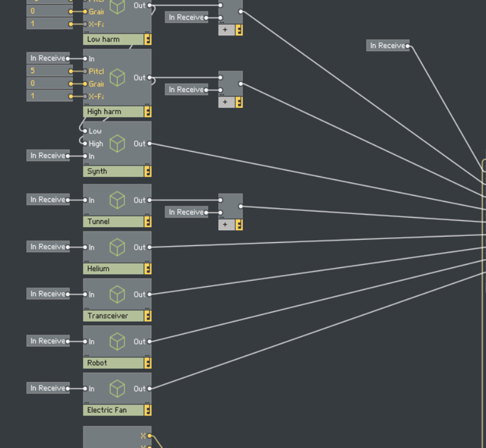This screenshot has height=448, width=486.
Task: Click the High input port on Synth
Action: (85, 144)
